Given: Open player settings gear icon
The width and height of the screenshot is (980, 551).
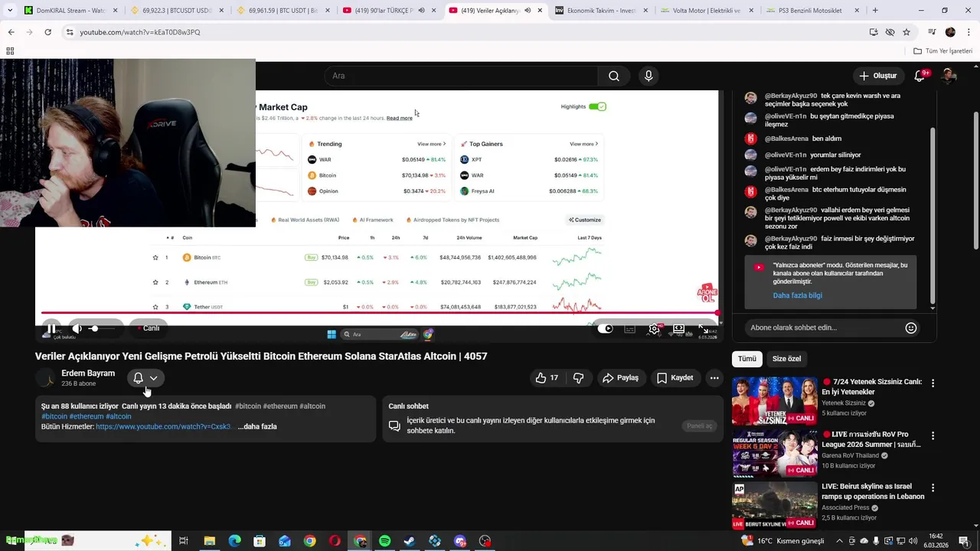Looking at the screenshot, I should 655,329.
